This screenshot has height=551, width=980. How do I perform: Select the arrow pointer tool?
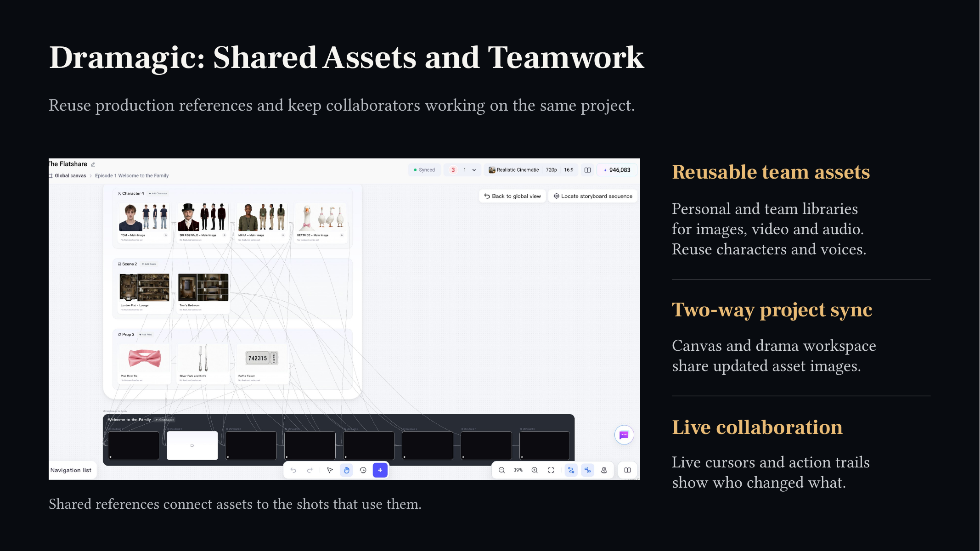click(330, 470)
